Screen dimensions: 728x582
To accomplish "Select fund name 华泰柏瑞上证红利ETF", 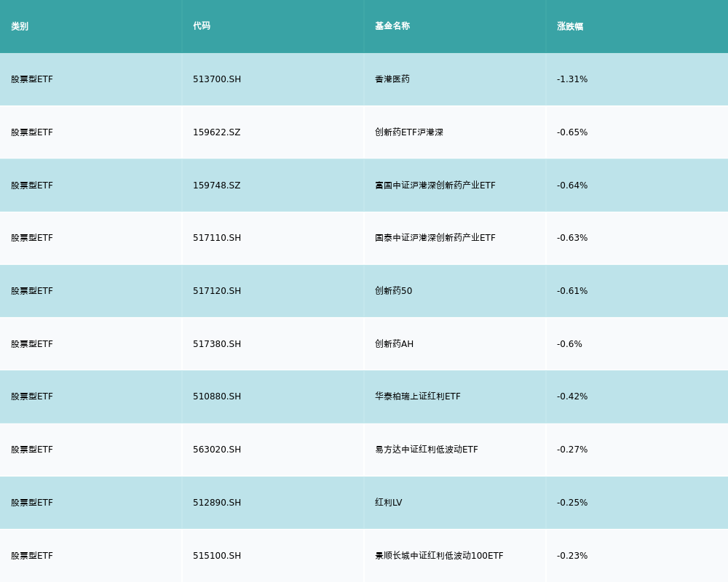I will click(418, 396).
